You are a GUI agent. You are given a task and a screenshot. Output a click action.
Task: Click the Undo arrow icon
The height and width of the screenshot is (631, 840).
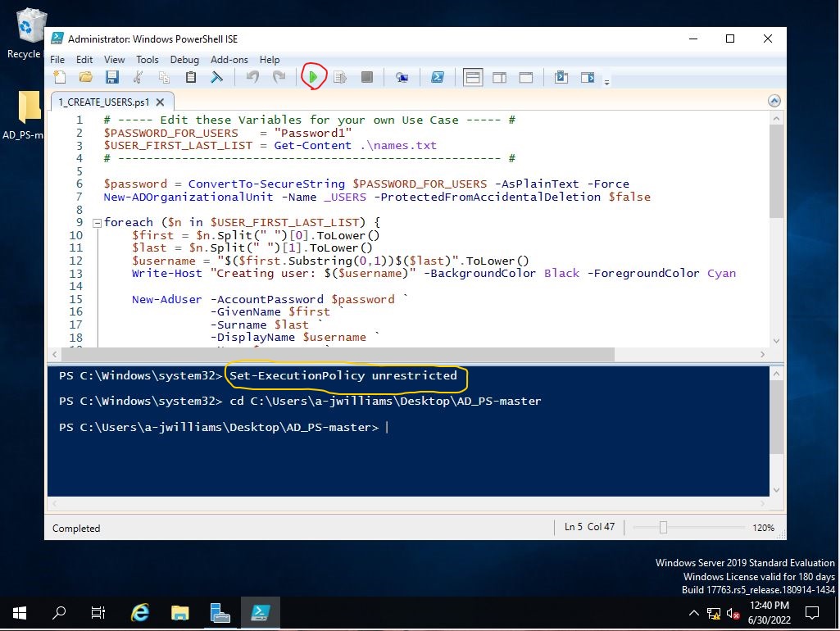click(x=252, y=78)
